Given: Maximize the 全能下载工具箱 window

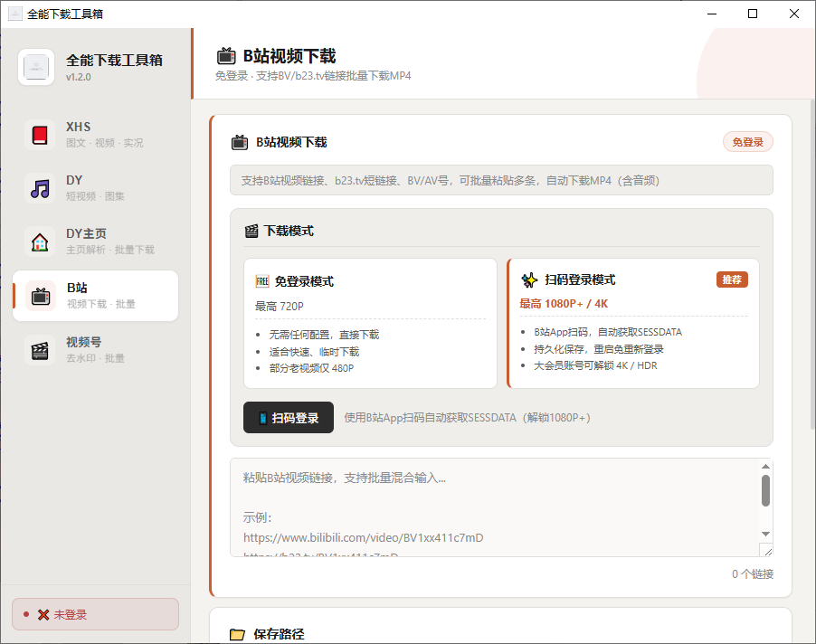Looking at the screenshot, I should [753, 14].
